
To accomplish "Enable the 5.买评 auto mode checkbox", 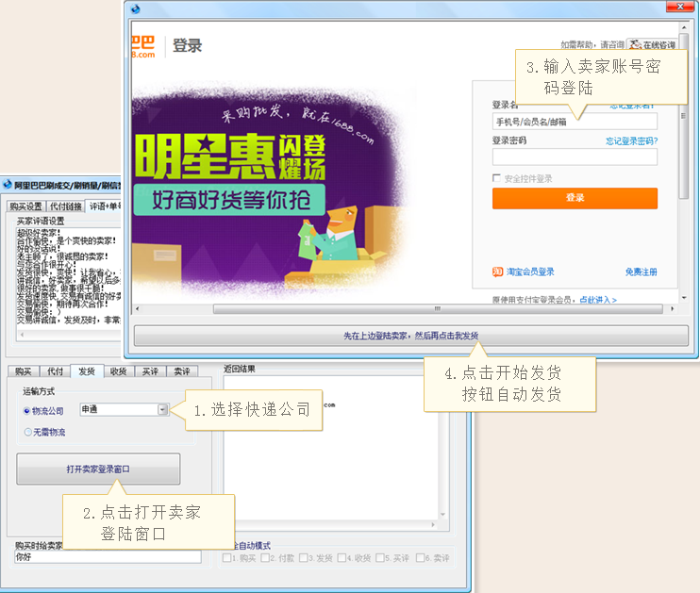I will click(x=380, y=558).
